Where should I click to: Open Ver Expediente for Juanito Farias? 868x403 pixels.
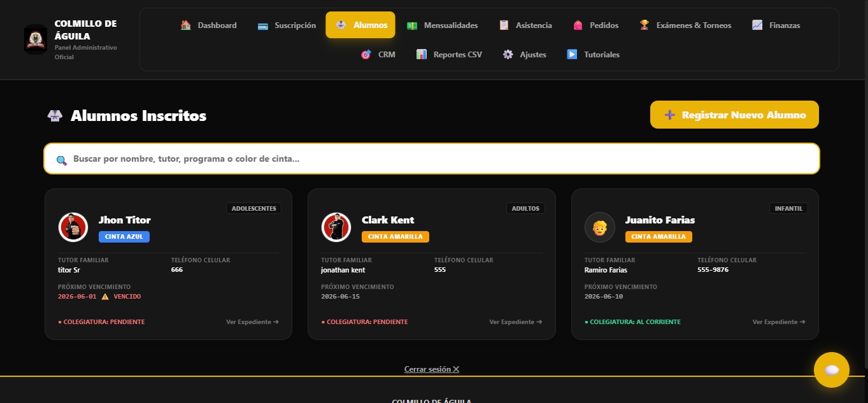(779, 322)
